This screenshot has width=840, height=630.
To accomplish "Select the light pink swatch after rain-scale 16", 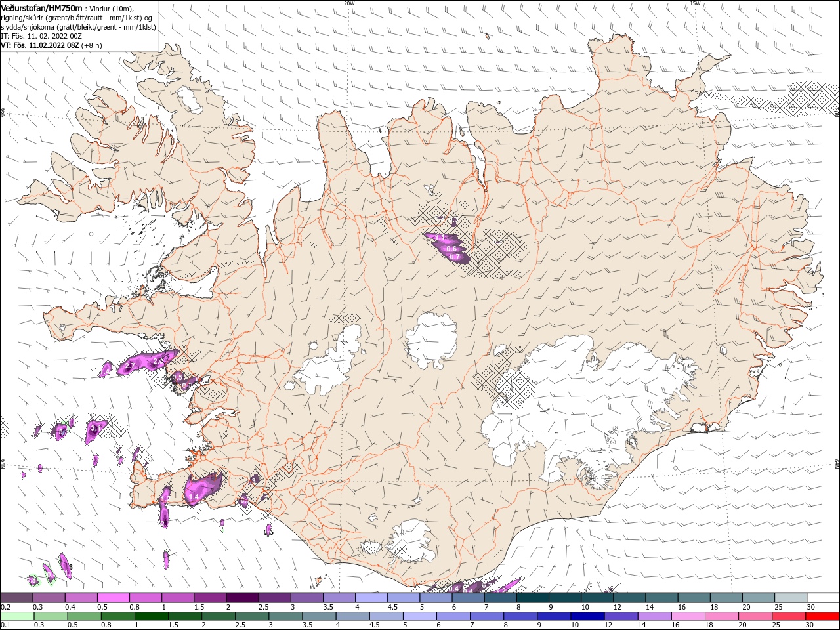I will tap(687, 616).
